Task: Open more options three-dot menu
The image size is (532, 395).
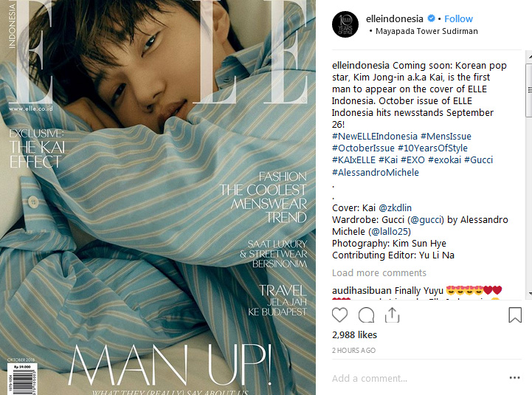Action: pyautogui.click(x=515, y=378)
